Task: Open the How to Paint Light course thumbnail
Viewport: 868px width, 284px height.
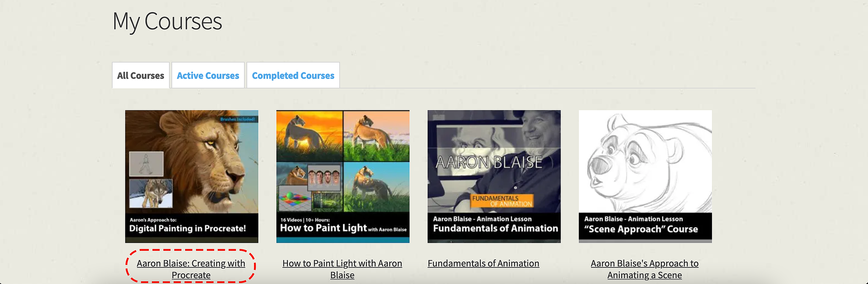Action: click(343, 176)
